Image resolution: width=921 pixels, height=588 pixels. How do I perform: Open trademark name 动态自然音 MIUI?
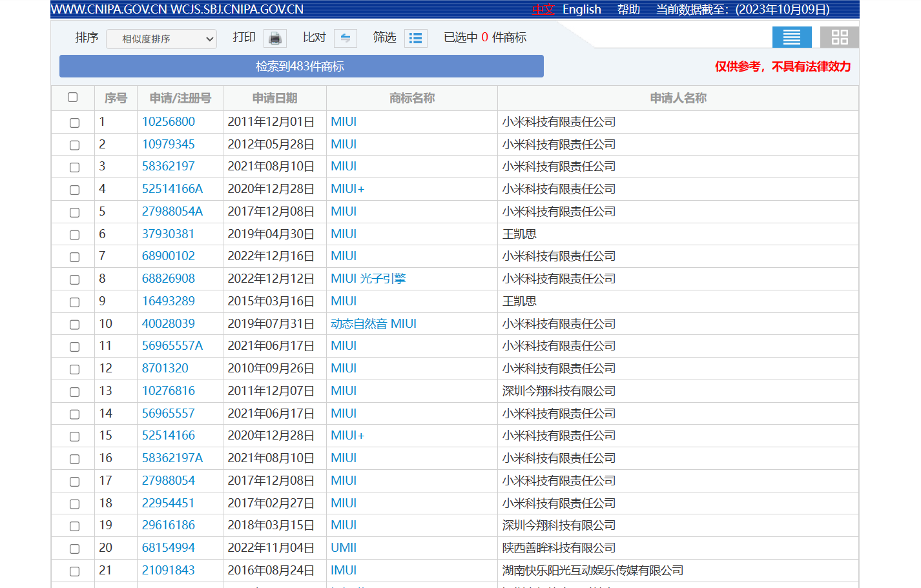point(373,324)
